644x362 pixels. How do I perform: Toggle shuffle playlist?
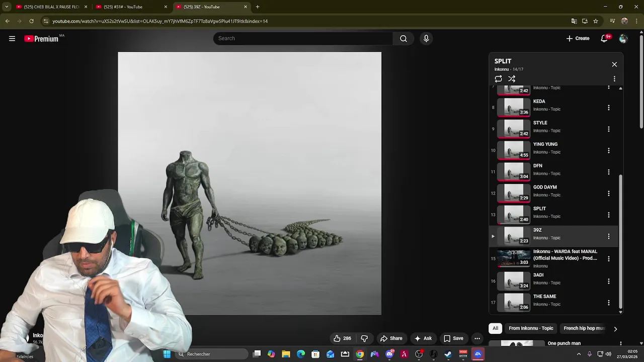(x=512, y=79)
